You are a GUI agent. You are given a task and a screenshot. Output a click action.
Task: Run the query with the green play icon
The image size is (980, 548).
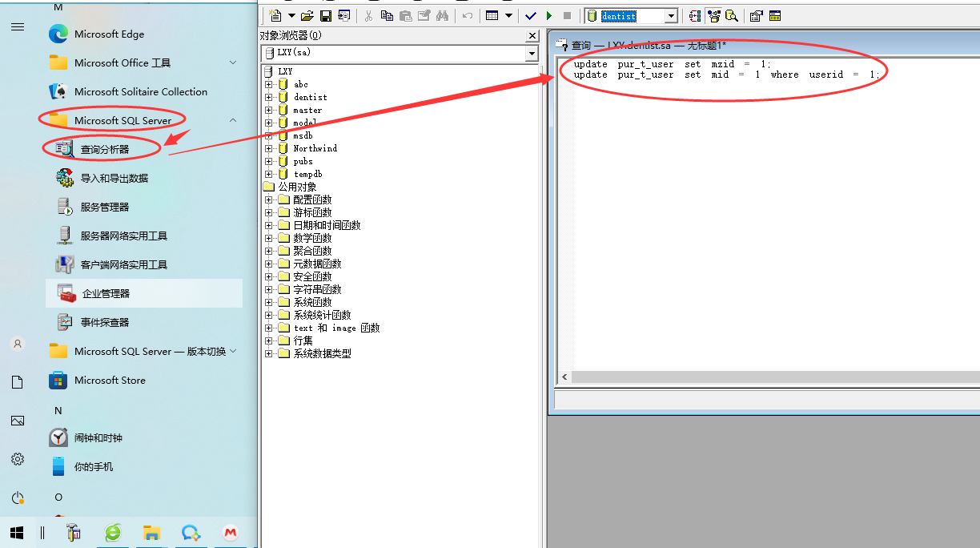tap(549, 16)
